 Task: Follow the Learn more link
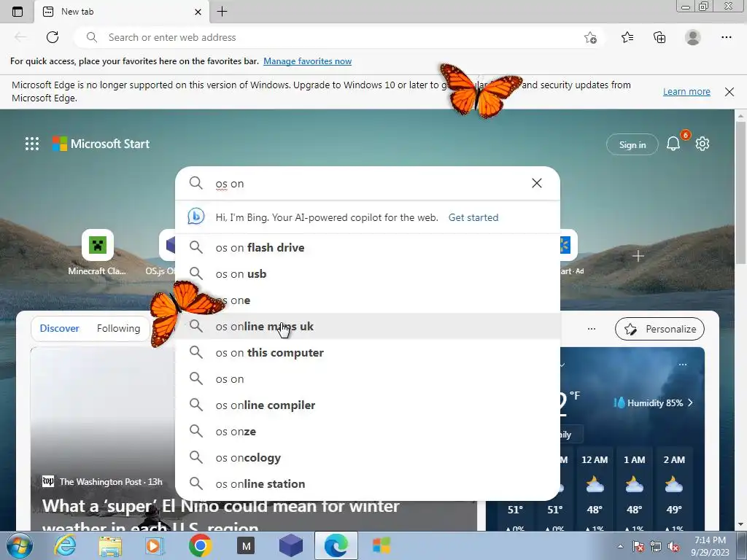click(686, 91)
